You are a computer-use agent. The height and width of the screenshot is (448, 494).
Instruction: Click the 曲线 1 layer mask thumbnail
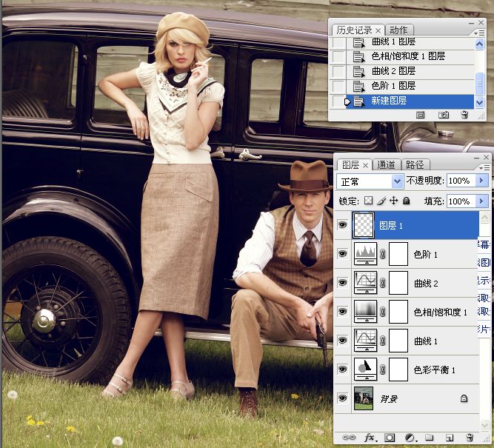[x=399, y=341]
